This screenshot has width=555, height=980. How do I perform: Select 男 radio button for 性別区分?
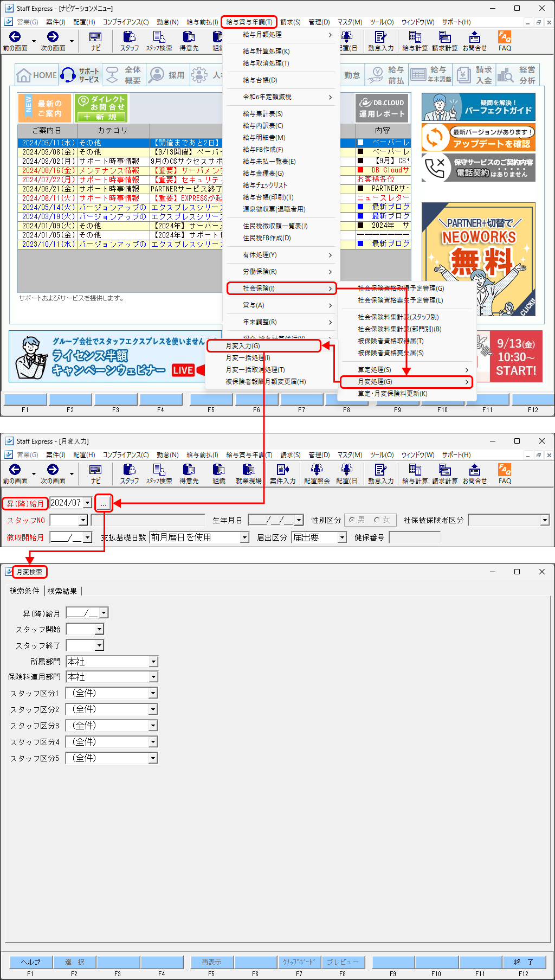click(352, 520)
